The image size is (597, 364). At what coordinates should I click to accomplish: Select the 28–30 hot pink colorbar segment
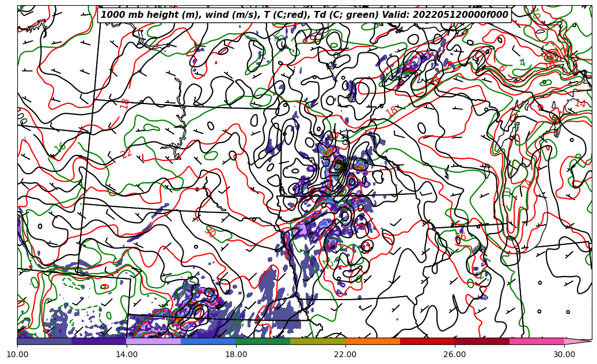coord(537,341)
